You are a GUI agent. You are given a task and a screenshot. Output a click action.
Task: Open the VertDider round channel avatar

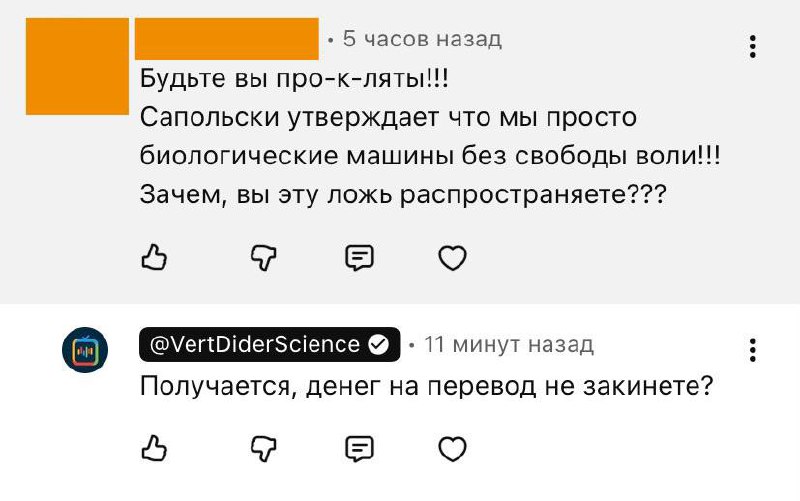pos(80,349)
